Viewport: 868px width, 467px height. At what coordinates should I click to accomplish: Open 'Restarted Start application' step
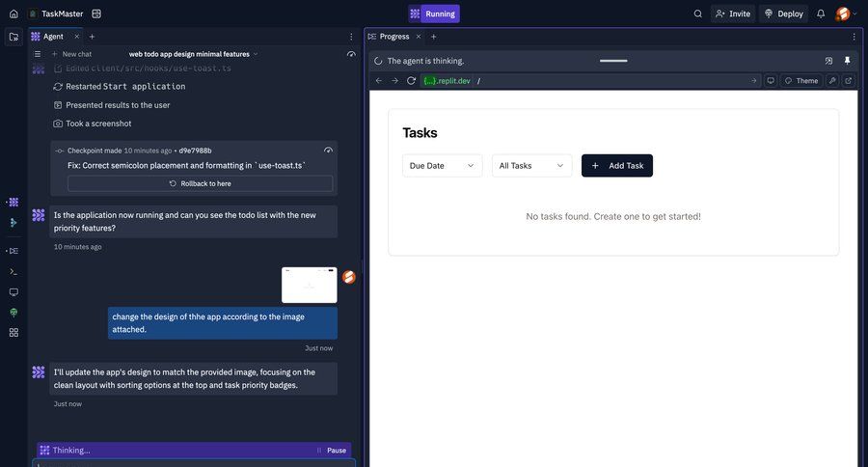pyautogui.click(x=120, y=87)
